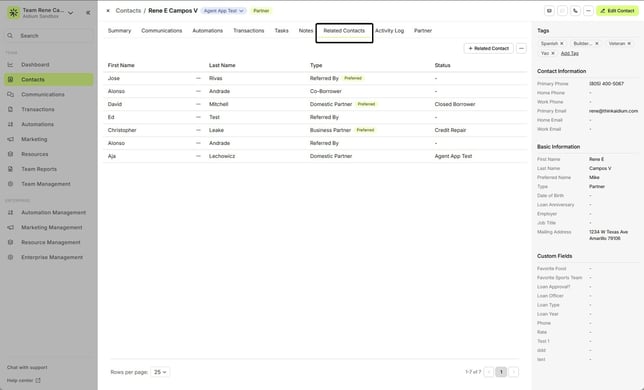Go to the next page arrow
Viewport: 644px width, 390px height.
click(513, 372)
